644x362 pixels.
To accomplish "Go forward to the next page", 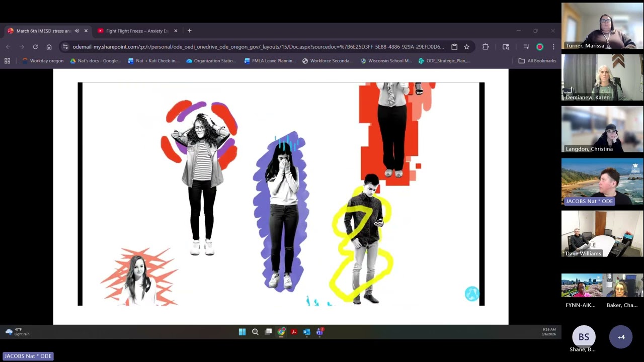I will coord(22,47).
